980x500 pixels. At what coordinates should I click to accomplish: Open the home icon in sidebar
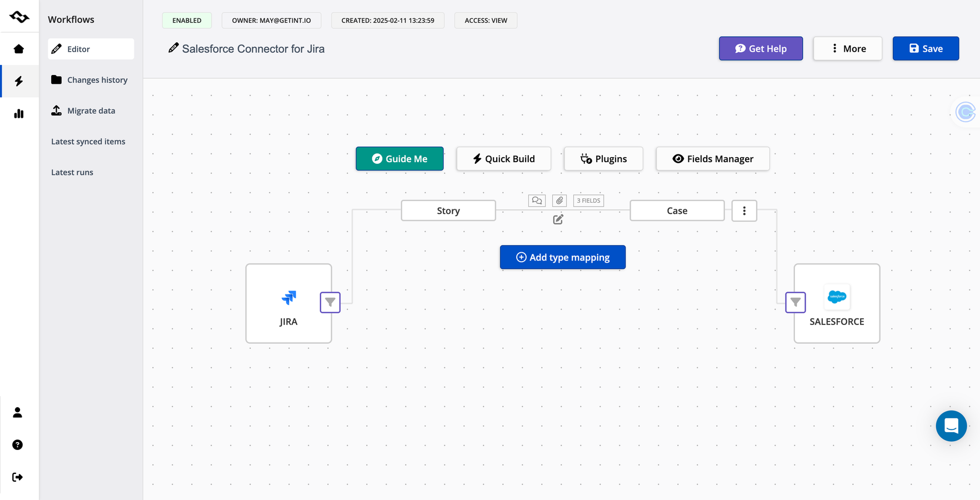tap(19, 49)
